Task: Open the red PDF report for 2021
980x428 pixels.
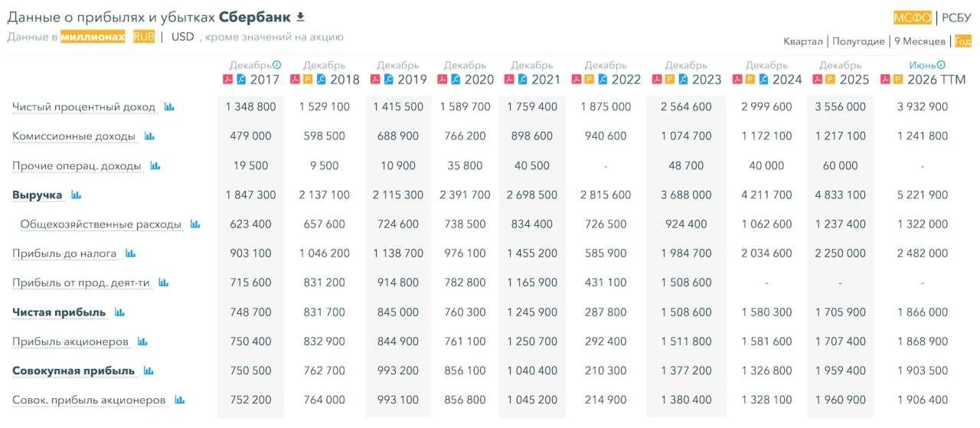Action: (509, 79)
